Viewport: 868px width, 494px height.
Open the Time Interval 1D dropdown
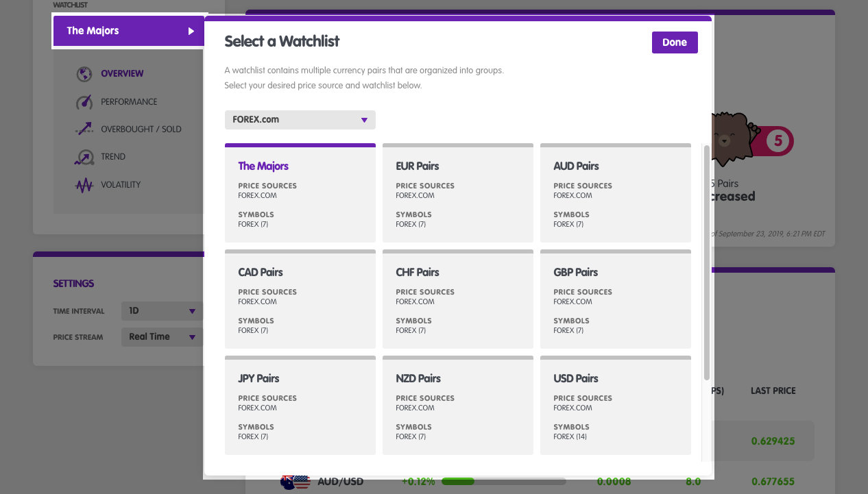pos(162,311)
